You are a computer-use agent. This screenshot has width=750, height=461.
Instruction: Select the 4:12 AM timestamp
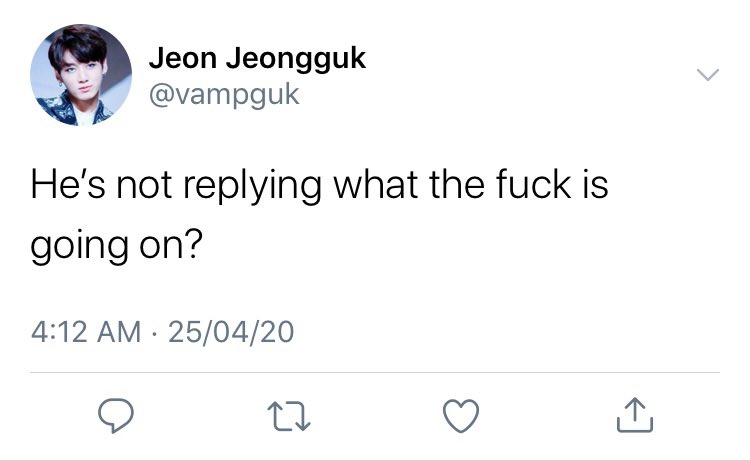pyautogui.click(x=86, y=332)
